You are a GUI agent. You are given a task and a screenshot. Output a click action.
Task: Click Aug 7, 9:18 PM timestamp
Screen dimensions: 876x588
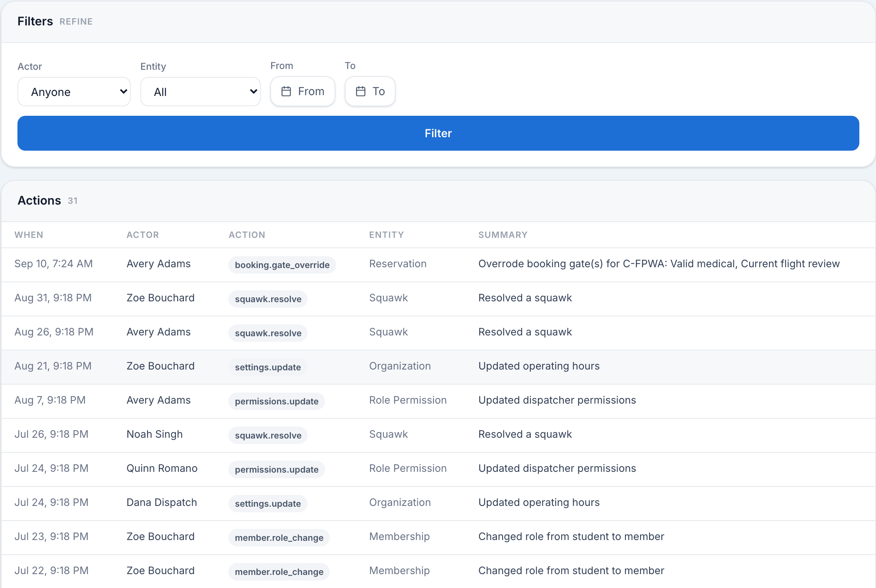point(50,400)
